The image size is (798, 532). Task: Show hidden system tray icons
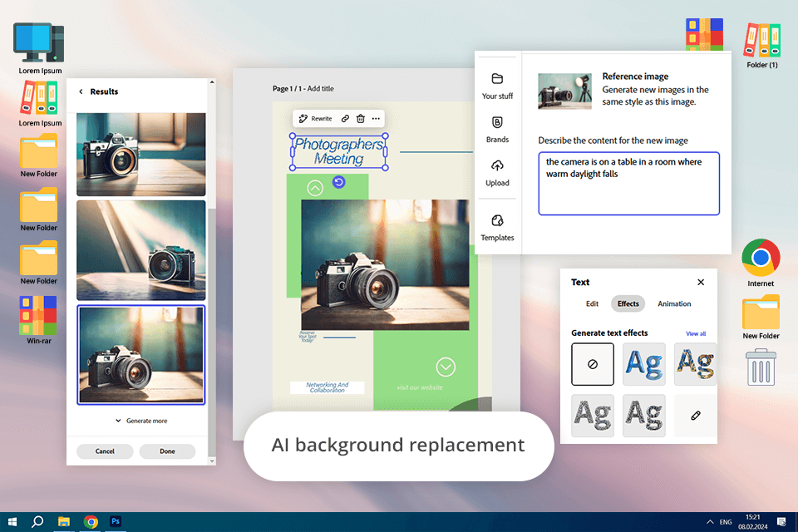coord(710,522)
